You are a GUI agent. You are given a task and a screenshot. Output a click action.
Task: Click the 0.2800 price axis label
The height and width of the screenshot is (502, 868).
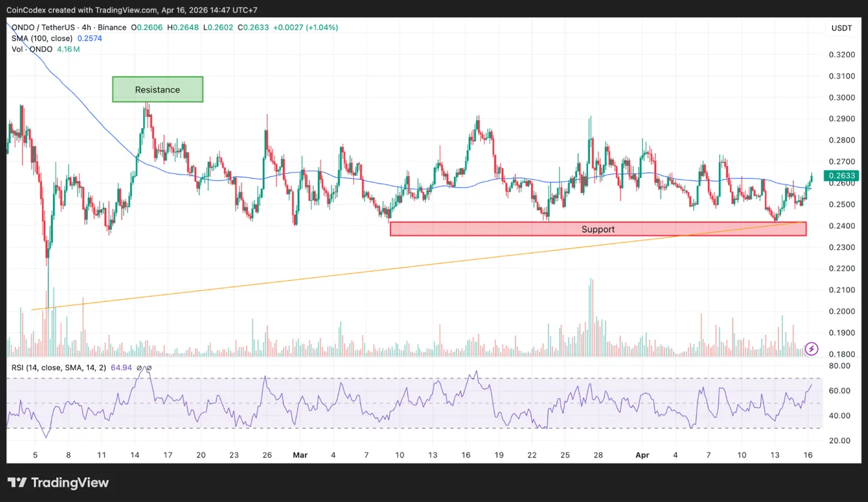841,141
